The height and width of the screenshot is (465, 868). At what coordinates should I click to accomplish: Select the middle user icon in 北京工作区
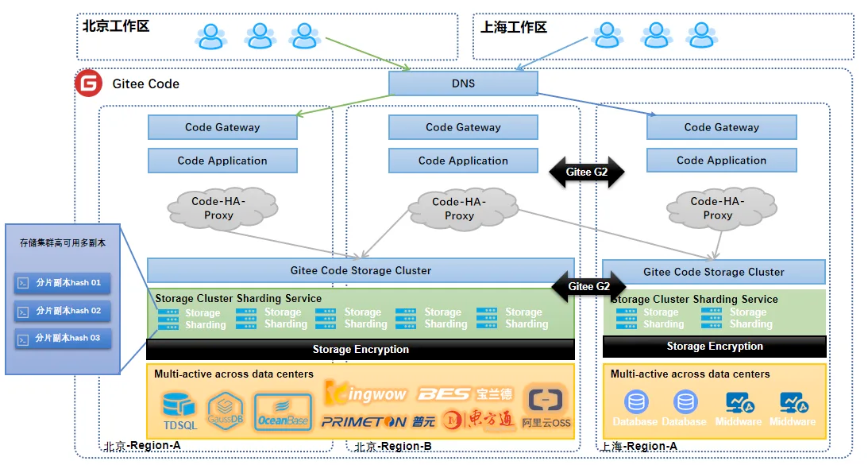click(x=260, y=36)
